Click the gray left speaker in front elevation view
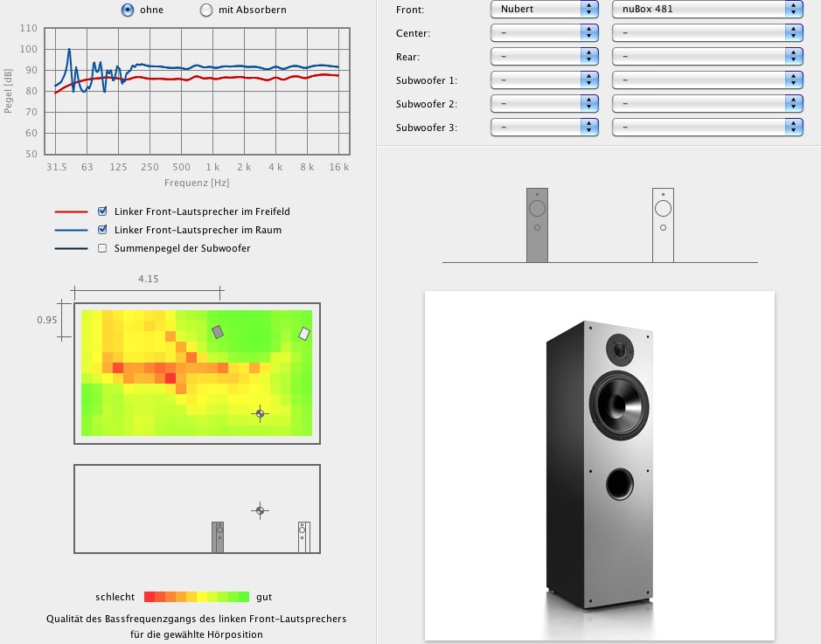 click(x=537, y=225)
